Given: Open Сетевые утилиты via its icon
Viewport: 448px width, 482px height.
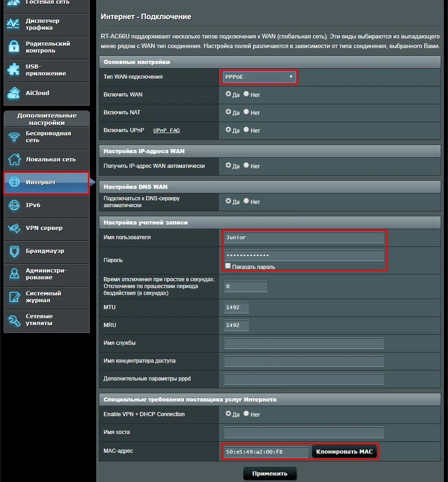Looking at the screenshot, I should pos(15,321).
